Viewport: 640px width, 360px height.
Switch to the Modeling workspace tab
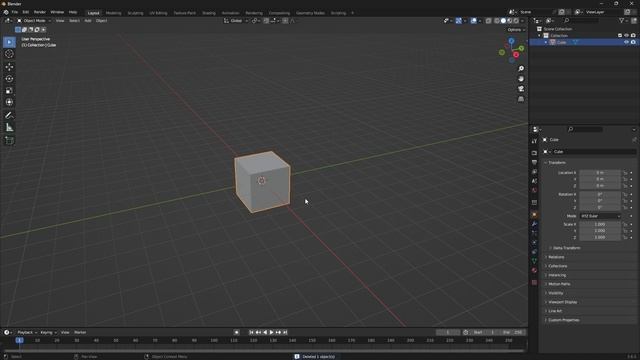click(x=113, y=13)
